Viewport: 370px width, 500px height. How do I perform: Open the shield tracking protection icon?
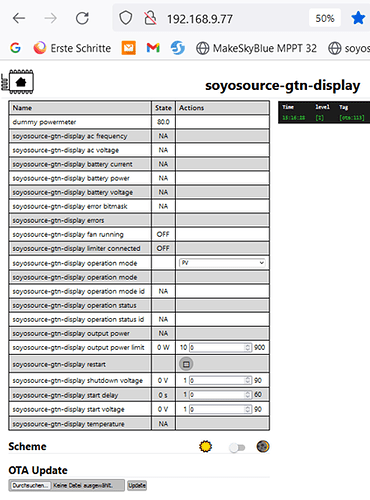tap(126, 18)
